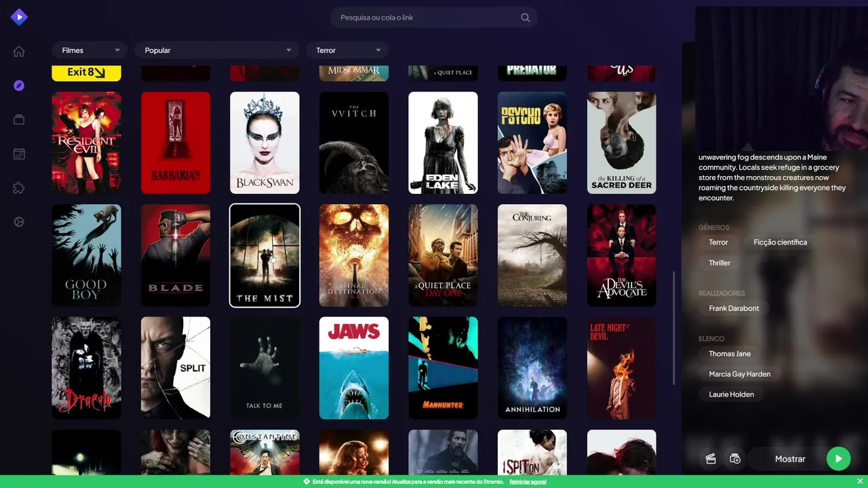Watch trailer via clapperboard icon
Image resolution: width=868 pixels, height=488 pixels.
coord(711,459)
